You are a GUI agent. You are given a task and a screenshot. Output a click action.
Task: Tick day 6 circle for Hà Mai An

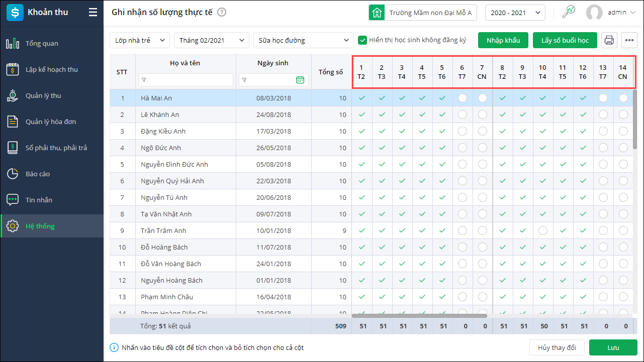462,98
